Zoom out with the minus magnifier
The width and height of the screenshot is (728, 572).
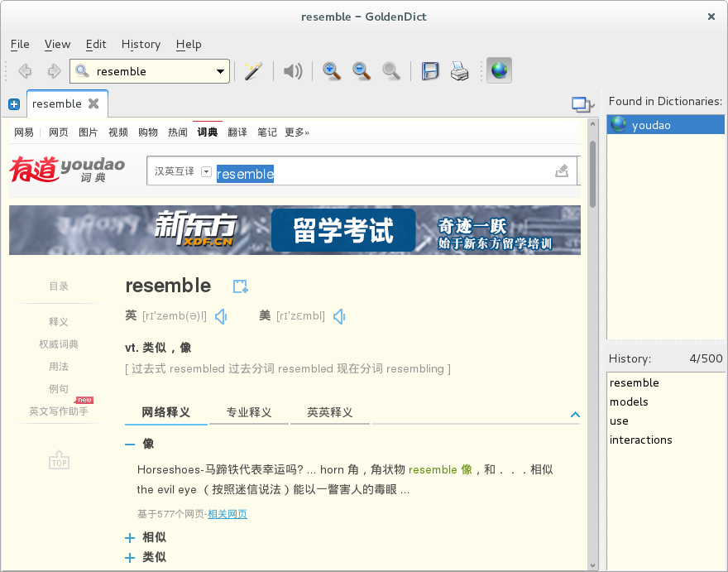[x=362, y=71]
